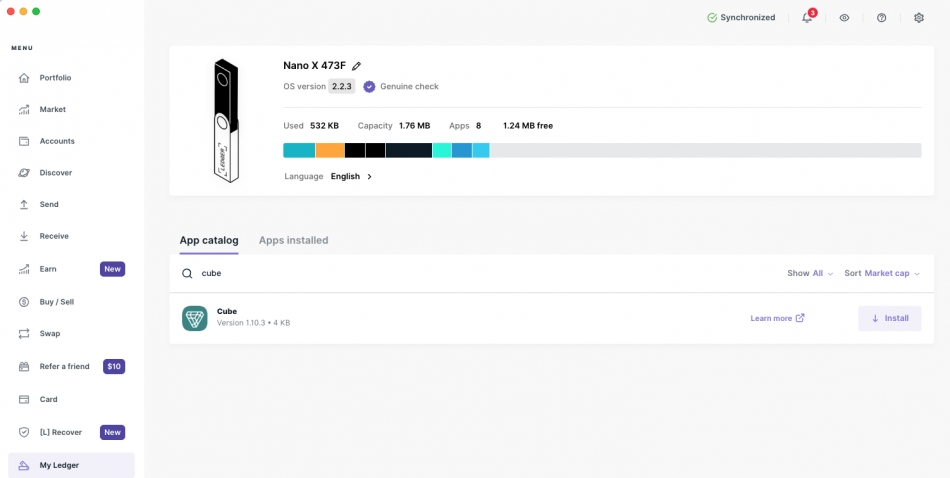Image resolution: width=950 pixels, height=478 pixels.
Task: Click the Used 532 KB value
Action: click(x=324, y=126)
